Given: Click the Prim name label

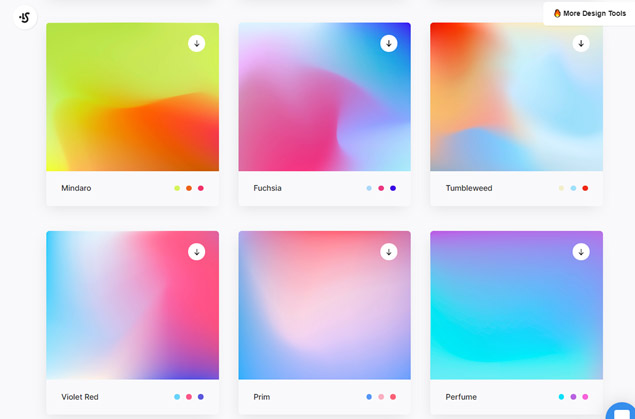Looking at the screenshot, I should [x=262, y=397].
